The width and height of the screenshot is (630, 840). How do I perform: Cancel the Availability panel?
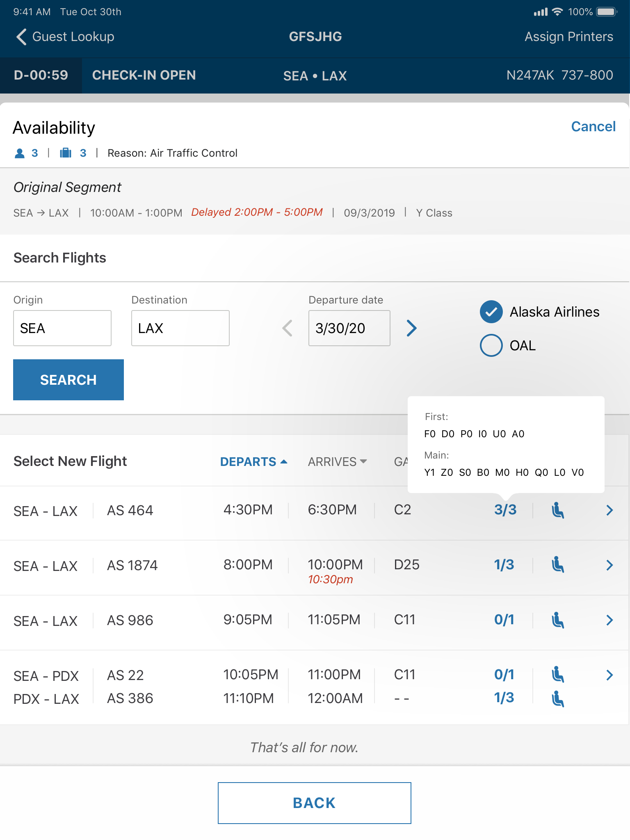pos(593,127)
